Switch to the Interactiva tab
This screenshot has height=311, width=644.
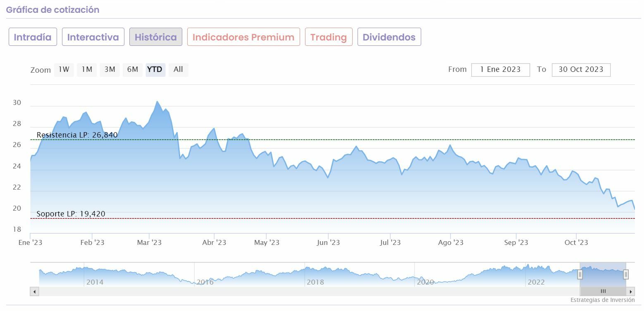[93, 37]
